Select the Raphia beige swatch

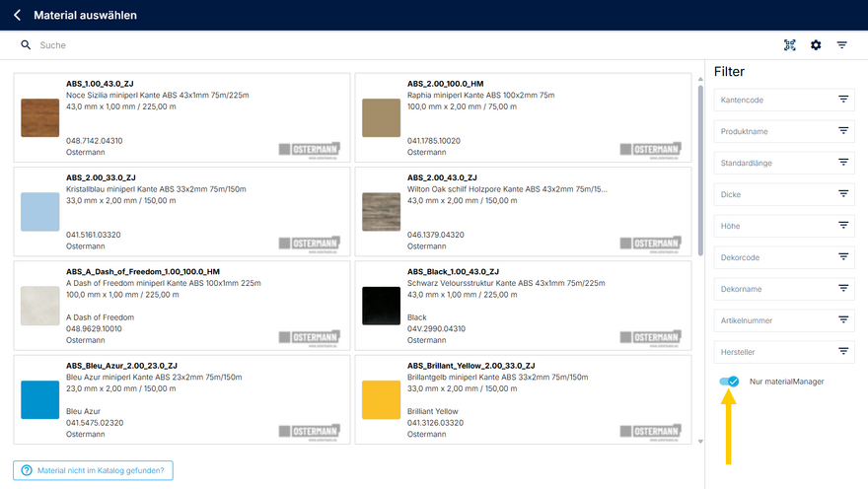381,118
